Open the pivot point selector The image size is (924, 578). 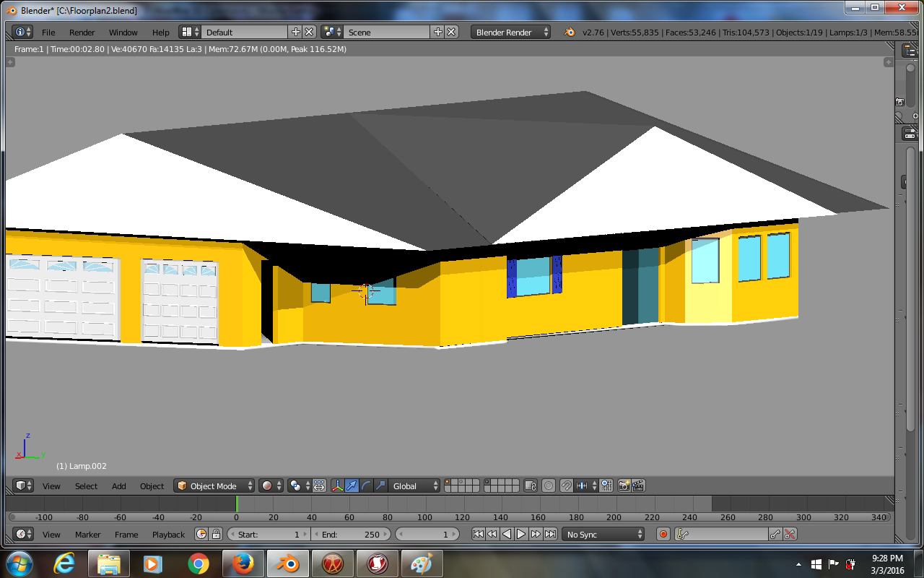[299, 486]
